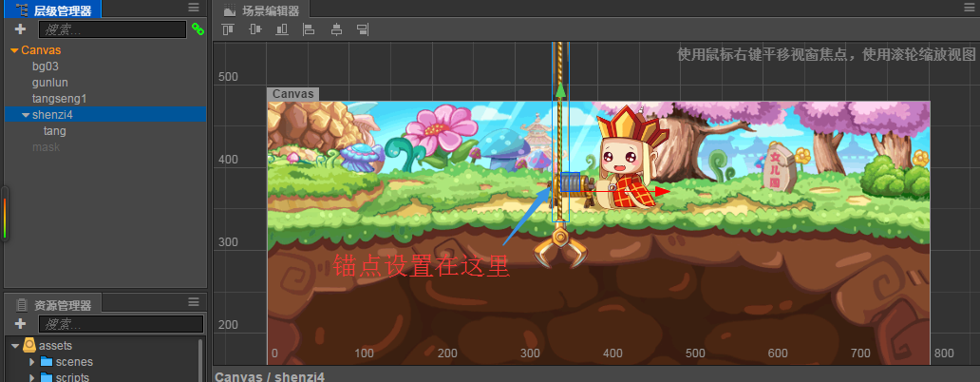This screenshot has width=980, height=382.
Task: Click the green link icon beside hierarchy search
Action: (x=198, y=29)
